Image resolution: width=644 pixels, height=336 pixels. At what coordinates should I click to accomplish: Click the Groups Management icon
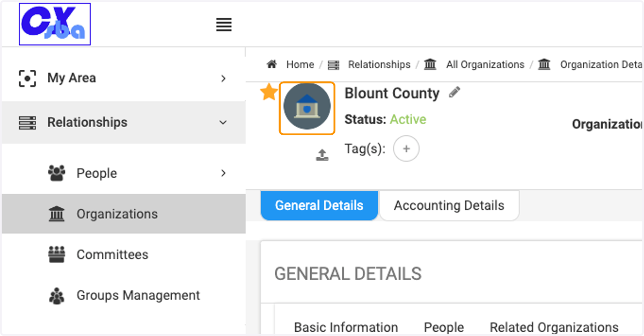(56, 296)
